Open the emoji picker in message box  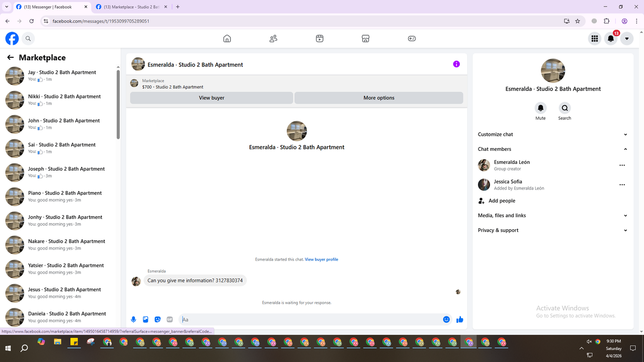pyautogui.click(x=446, y=319)
